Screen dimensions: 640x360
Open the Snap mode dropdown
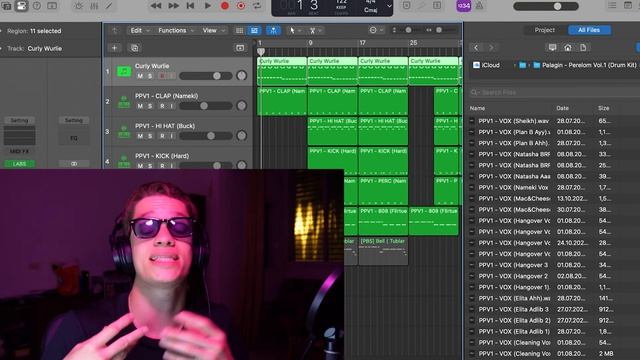coord(376,30)
